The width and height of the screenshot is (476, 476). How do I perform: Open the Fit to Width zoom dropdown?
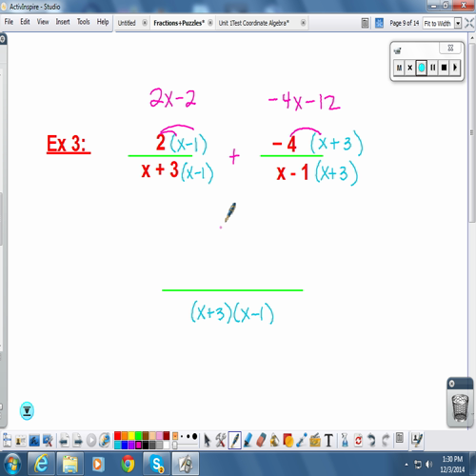click(x=458, y=23)
